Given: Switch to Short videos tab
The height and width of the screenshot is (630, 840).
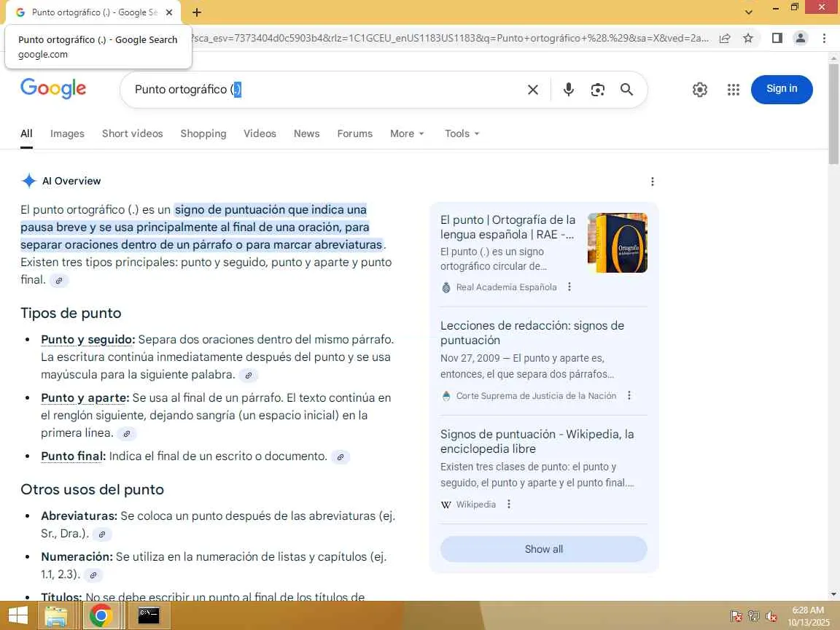Looking at the screenshot, I should [132, 133].
